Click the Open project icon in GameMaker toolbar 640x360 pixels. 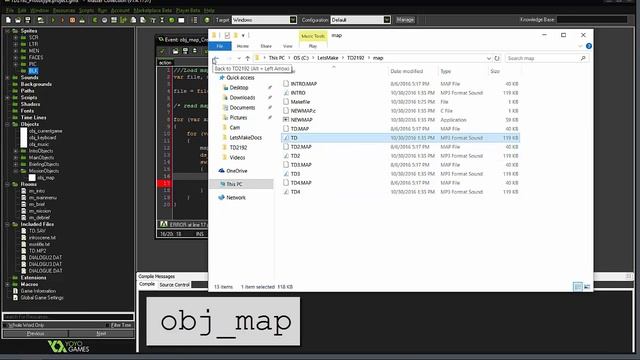[18, 20]
